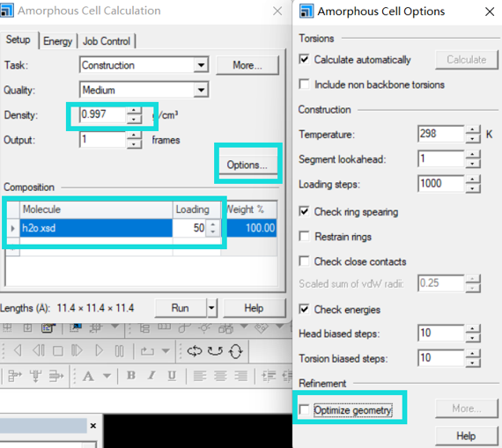
Task: Enable Optimize geometry checkbox
Action: point(304,409)
